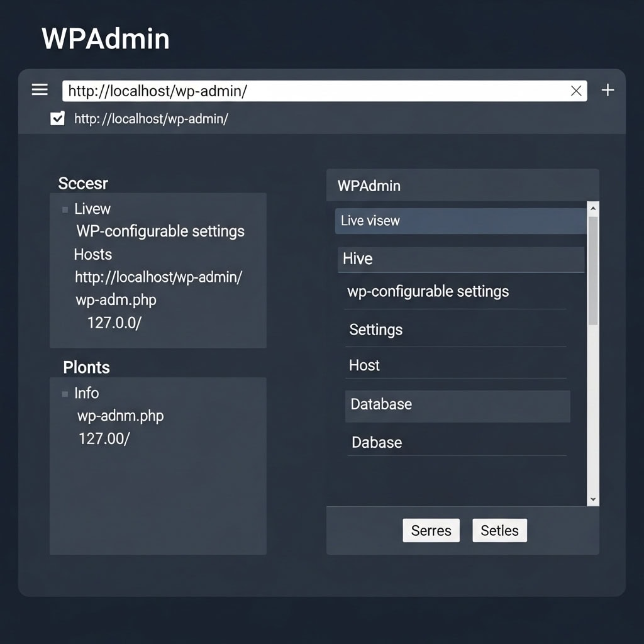Collapse the Info tree bullet
Viewport: 644px width, 644px height.
coord(65,394)
